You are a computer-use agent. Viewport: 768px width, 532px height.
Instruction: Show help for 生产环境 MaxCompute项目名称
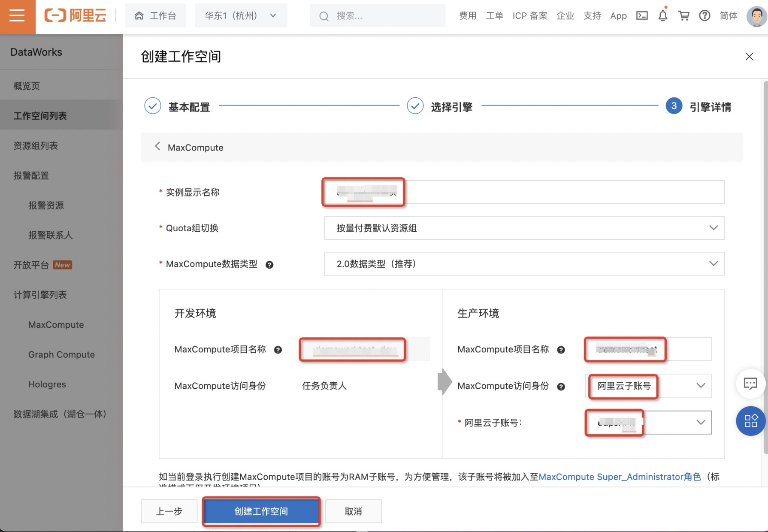tap(561, 350)
